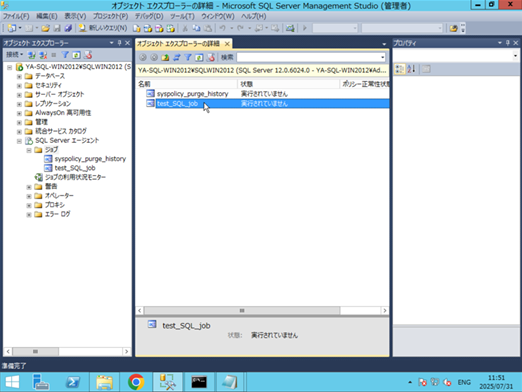Click the 状態 column header
Image resolution: width=522 pixels, height=392 pixels.
[288, 84]
